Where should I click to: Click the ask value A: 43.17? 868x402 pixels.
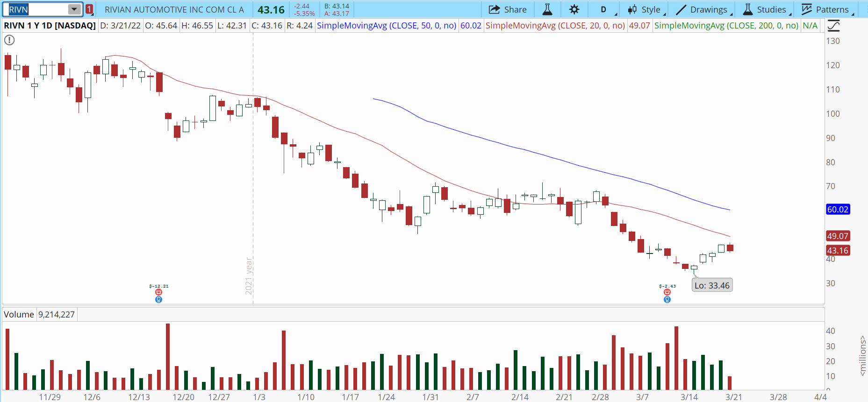tap(337, 14)
